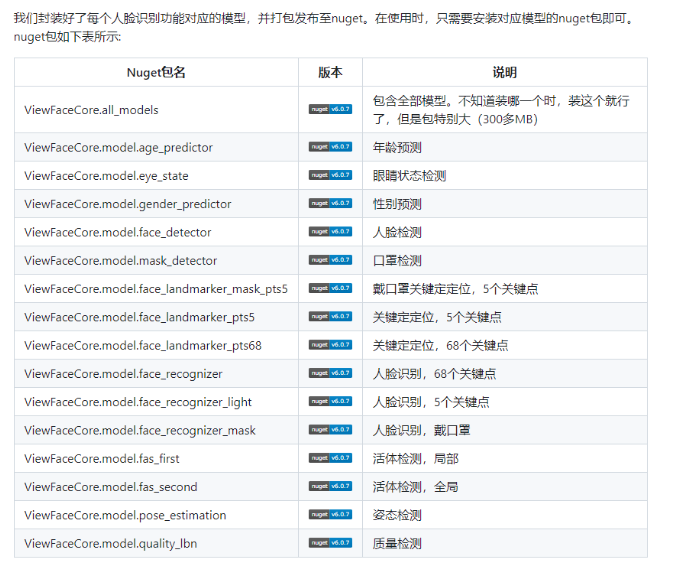Screen dimensions: 677x576
Task: Click 人脸识别，戴口罩 description
Action: pos(421,430)
